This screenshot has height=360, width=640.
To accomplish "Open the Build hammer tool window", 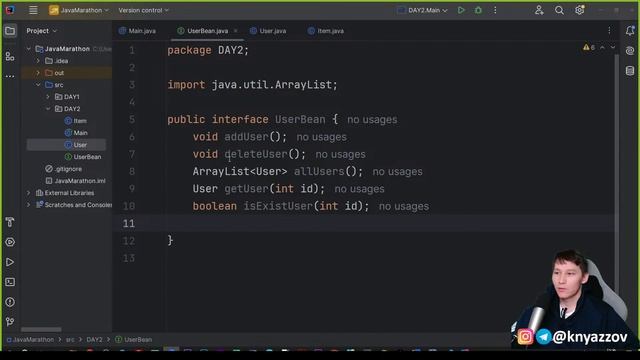I will pos(10,222).
